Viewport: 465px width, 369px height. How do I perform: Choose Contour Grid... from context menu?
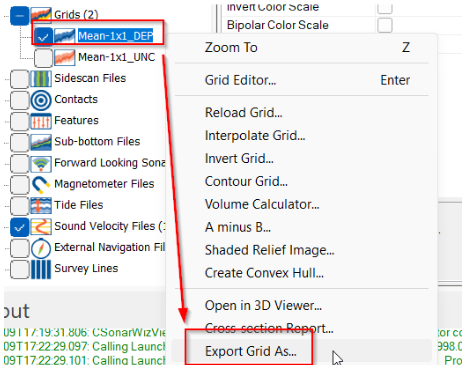pos(246,182)
